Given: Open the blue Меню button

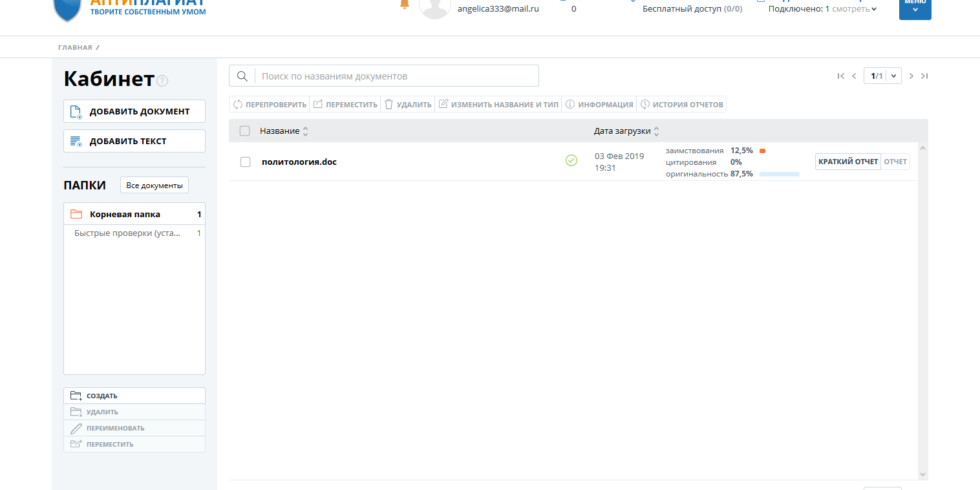Looking at the screenshot, I should point(915,8).
